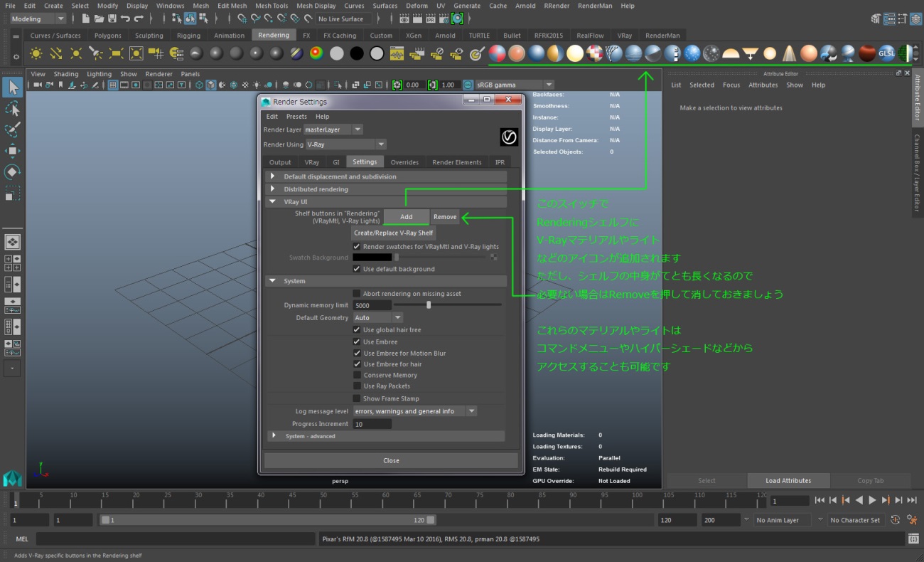Viewport: 924px width, 562px height.
Task: Enable Abort rendering on missing asset
Action: [x=357, y=294]
